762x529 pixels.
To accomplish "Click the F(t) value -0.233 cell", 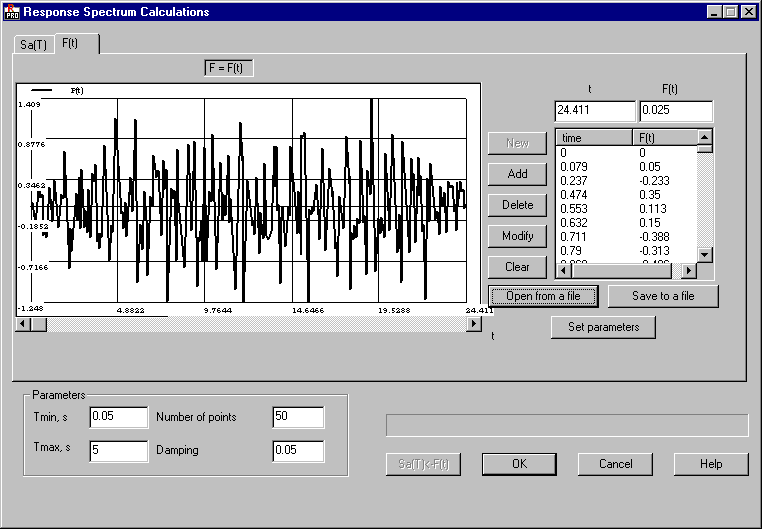I will pos(655,181).
